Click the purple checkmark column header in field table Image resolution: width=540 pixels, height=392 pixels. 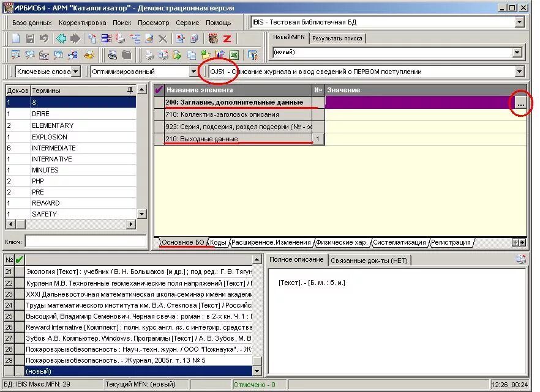click(159, 90)
